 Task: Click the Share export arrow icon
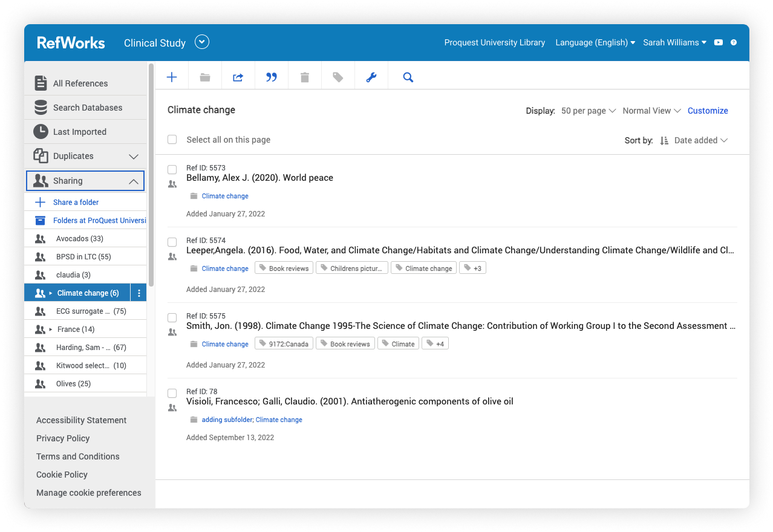click(238, 77)
